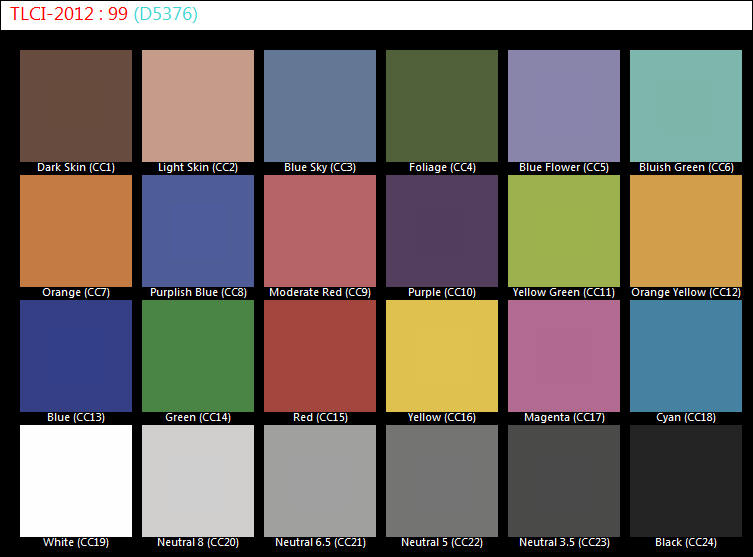Click the Orange (CC7) color patch
753x557 pixels.
point(76,231)
